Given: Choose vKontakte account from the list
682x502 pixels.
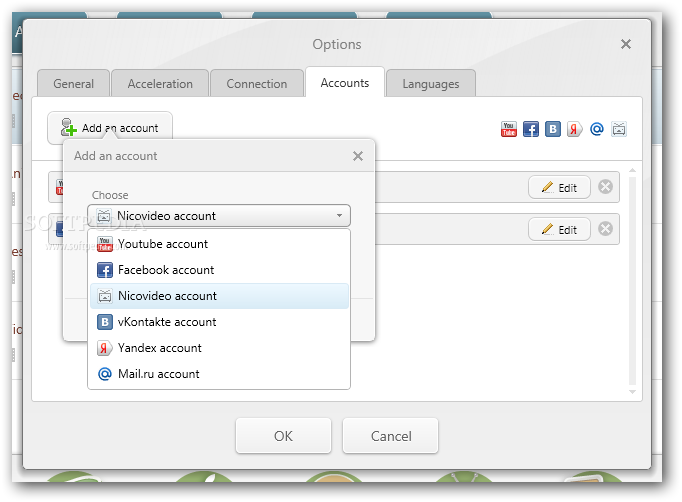Looking at the screenshot, I should (x=219, y=322).
